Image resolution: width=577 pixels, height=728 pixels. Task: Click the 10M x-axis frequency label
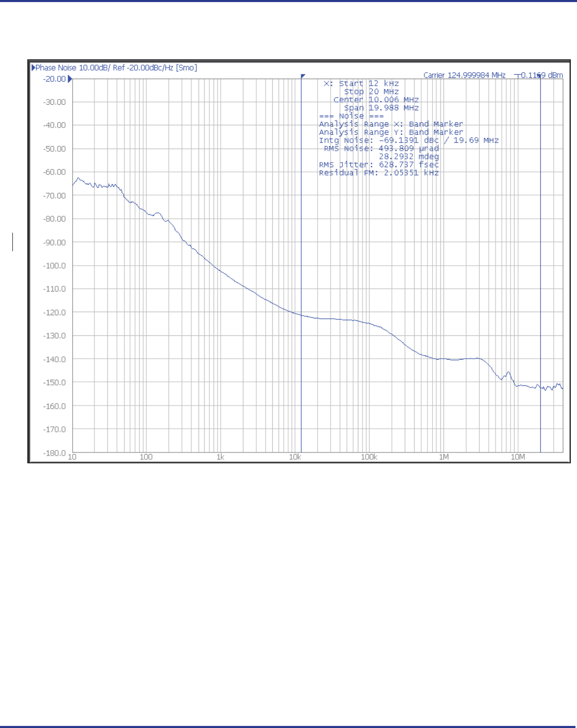click(x=518, y=457)
